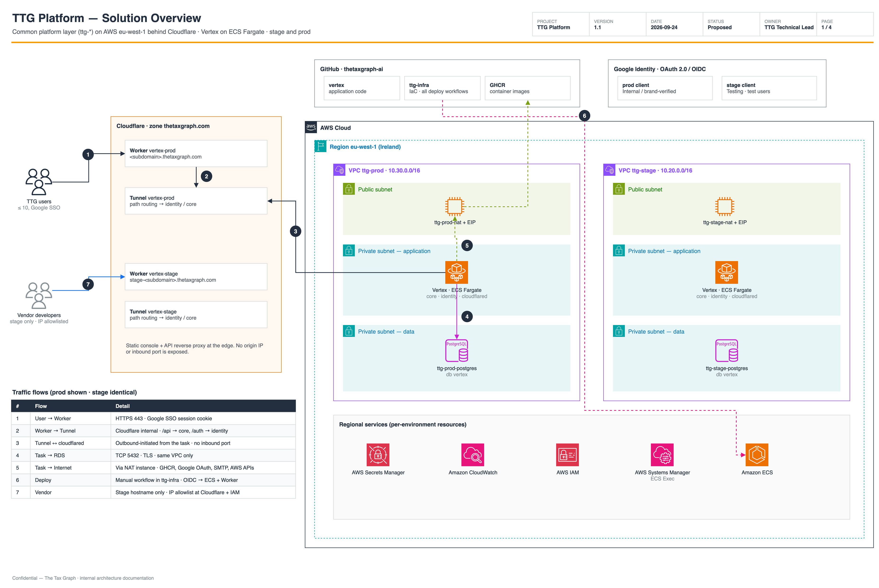Select the Tunnel vertex-stage box
Viewport: 879px width, 588px height.
[x=196, y=315]
